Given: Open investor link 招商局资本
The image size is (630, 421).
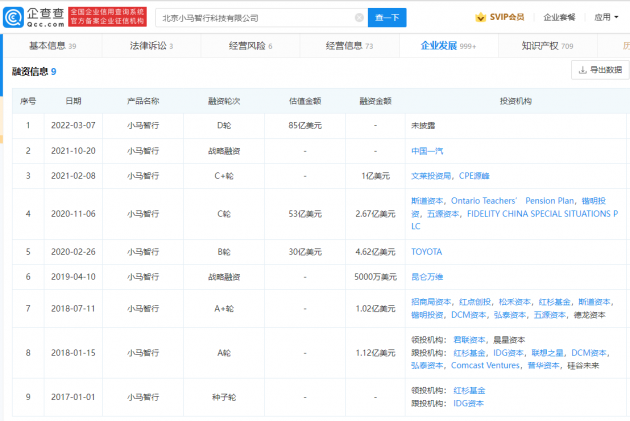Looking at the screenshot, I should tap(431, 302).
